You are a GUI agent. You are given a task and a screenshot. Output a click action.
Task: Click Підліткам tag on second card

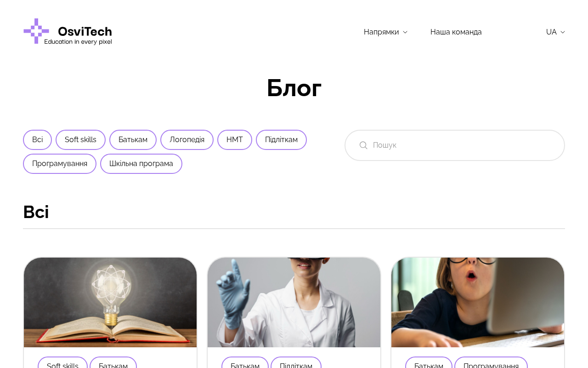296,363
